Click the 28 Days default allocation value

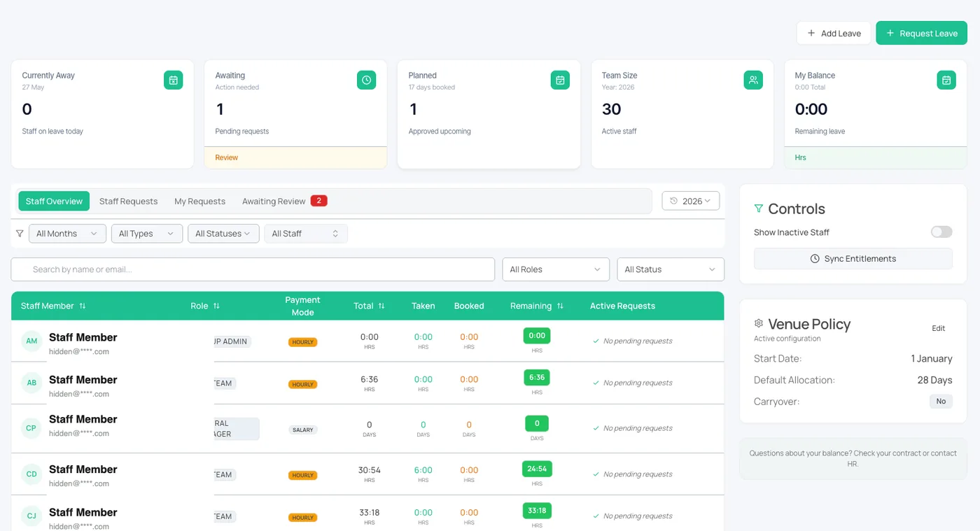click(934, 380)
